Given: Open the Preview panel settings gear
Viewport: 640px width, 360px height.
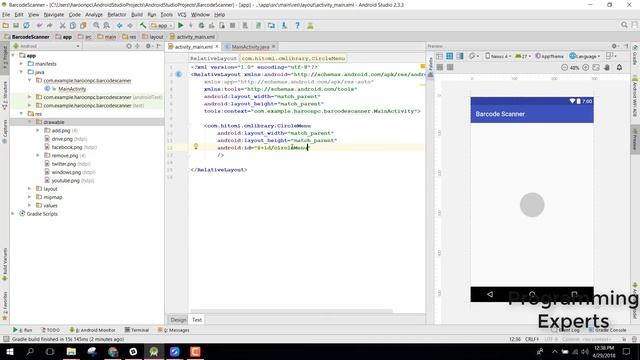Looking at the screenshot, I should pos(614,46).
